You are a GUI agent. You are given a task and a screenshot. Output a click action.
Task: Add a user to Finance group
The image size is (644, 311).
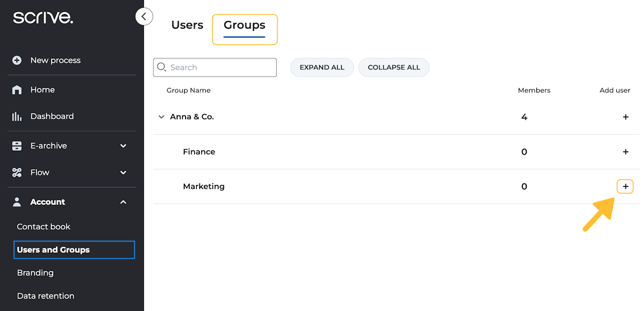pyautogui.click(x=625, y=152)
